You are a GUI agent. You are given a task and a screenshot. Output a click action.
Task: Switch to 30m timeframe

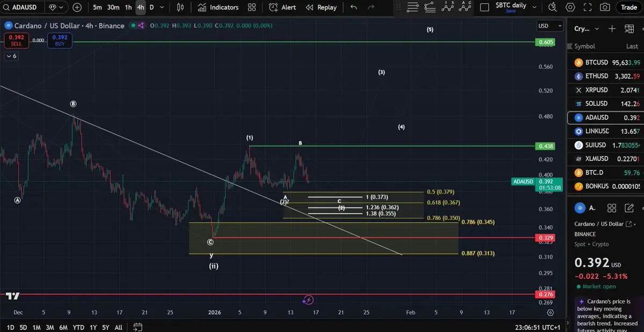pos(113,8)
